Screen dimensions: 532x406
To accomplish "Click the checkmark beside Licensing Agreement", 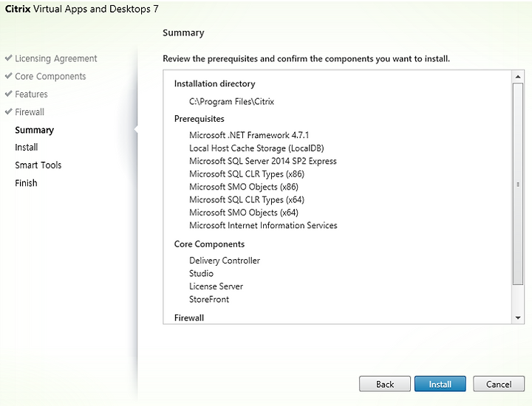I will coord(9,58).
